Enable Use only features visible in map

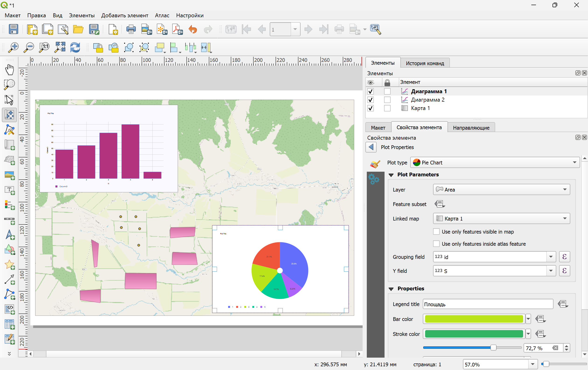pyautogui.click(x=436, y=231)
